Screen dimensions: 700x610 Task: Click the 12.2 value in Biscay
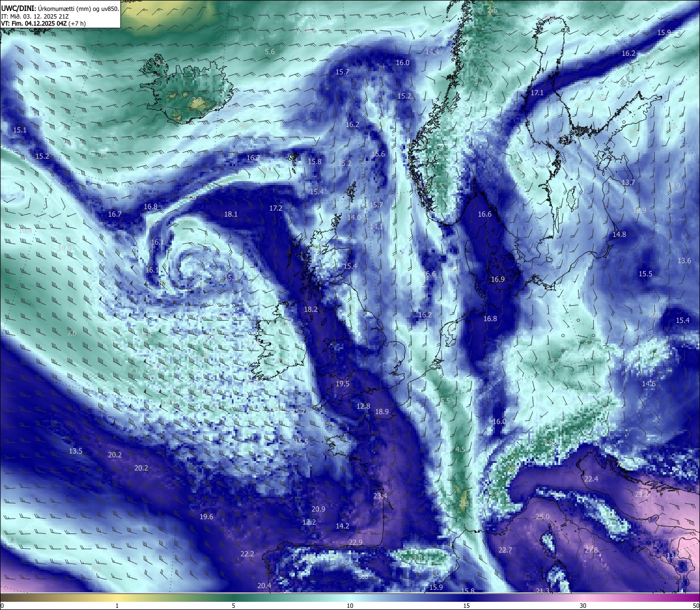tap(309, 522)
